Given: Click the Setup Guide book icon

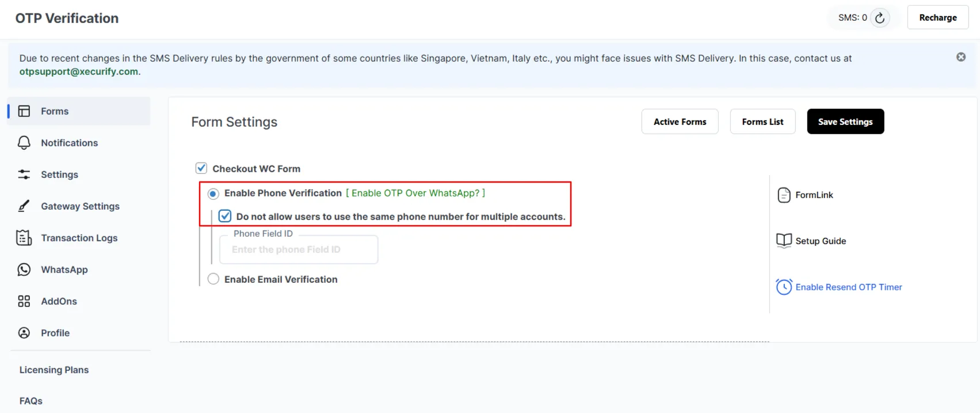Looking at the screenshot, I should tap(784, 241).
